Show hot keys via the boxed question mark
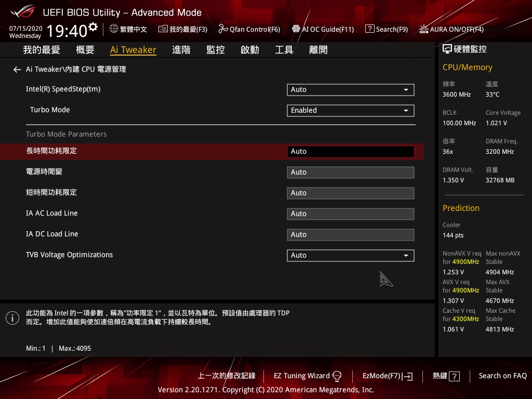The width and height of the screenshot is (532, 399). [454, 376]
